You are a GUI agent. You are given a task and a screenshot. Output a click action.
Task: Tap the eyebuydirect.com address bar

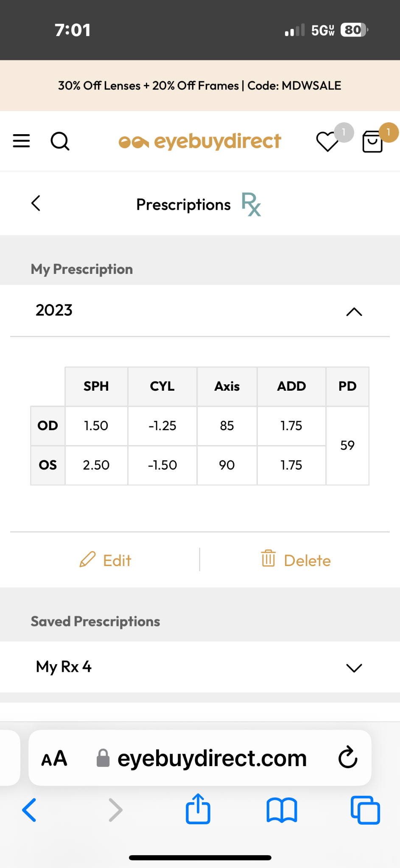pyautogui.click(x=212, y=758)
